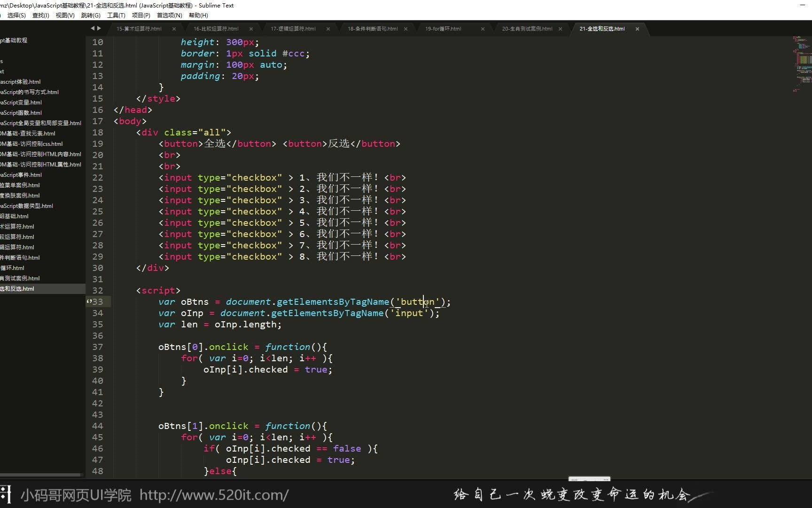Open the 选择(S) menu
The width and height of the screenshot is (812, 508).
point(16,16)
